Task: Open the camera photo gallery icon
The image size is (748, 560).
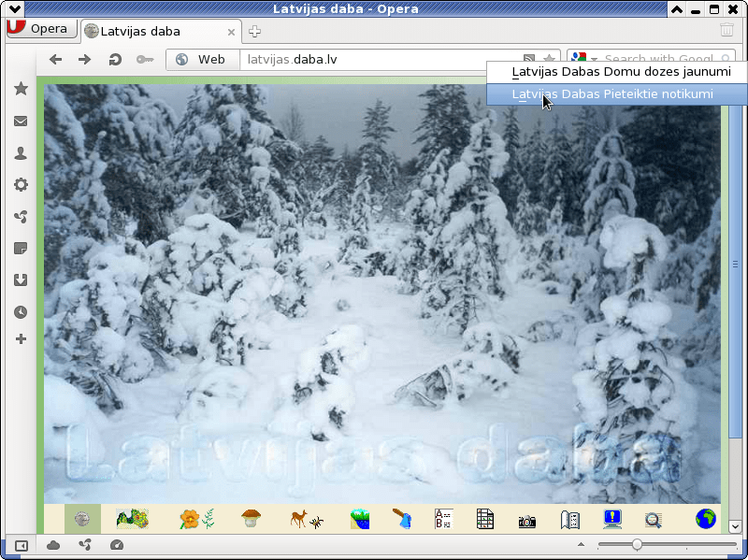Action: [527, 522]
